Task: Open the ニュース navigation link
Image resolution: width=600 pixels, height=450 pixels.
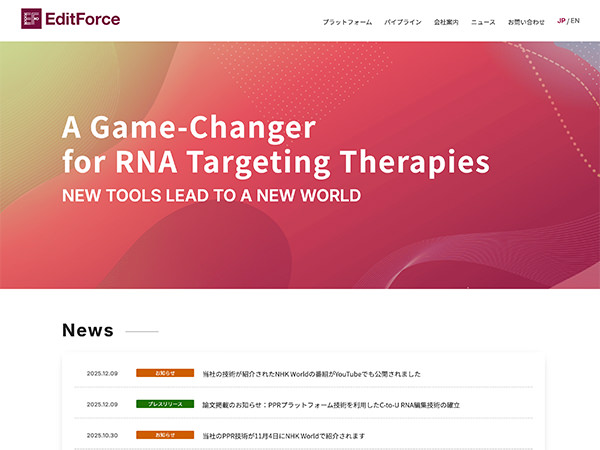Action: coord(483,21)
